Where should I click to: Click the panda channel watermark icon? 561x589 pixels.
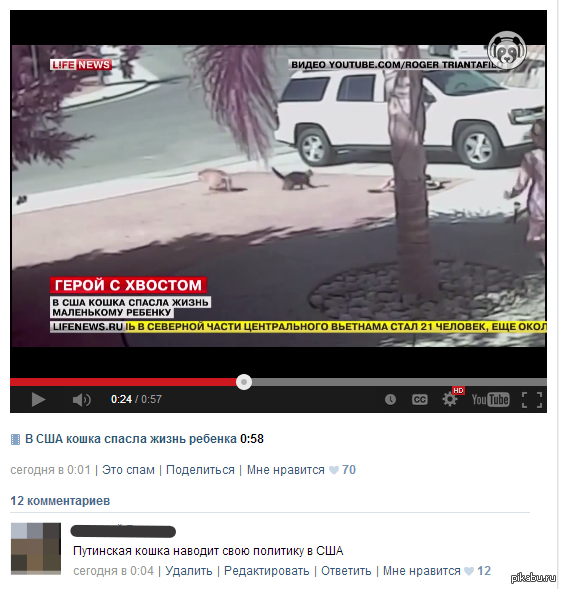(507, 51)
